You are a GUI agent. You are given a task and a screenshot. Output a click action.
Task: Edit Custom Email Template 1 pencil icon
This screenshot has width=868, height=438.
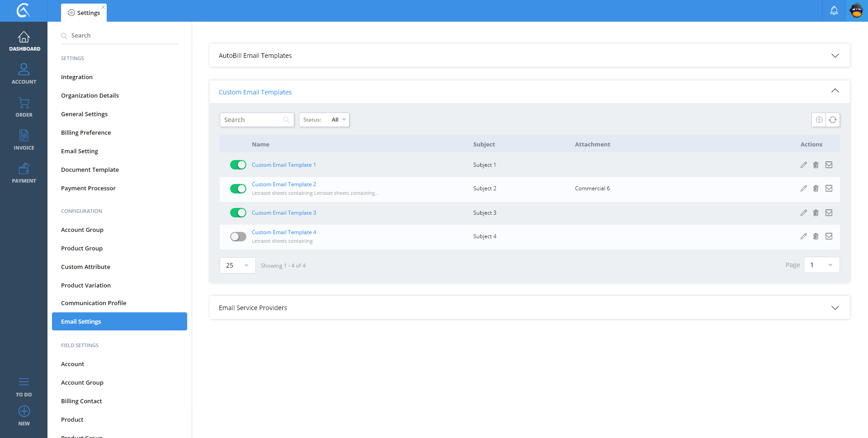tap(803, 165)
